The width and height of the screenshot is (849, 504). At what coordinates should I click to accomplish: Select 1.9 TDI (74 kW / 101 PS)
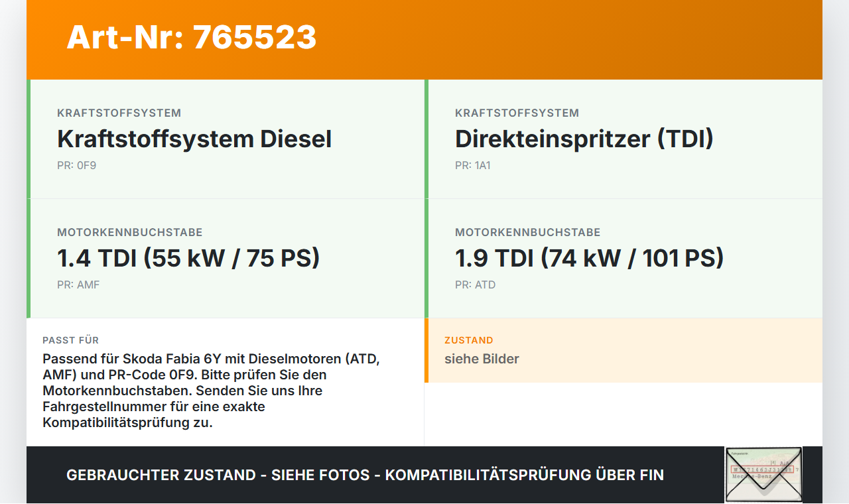[589, 258]
